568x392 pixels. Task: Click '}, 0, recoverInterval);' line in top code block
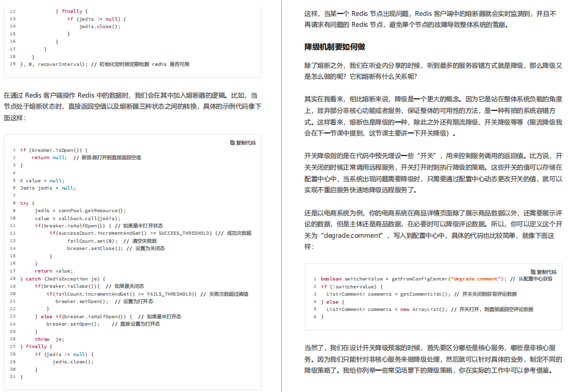(105, 64)
